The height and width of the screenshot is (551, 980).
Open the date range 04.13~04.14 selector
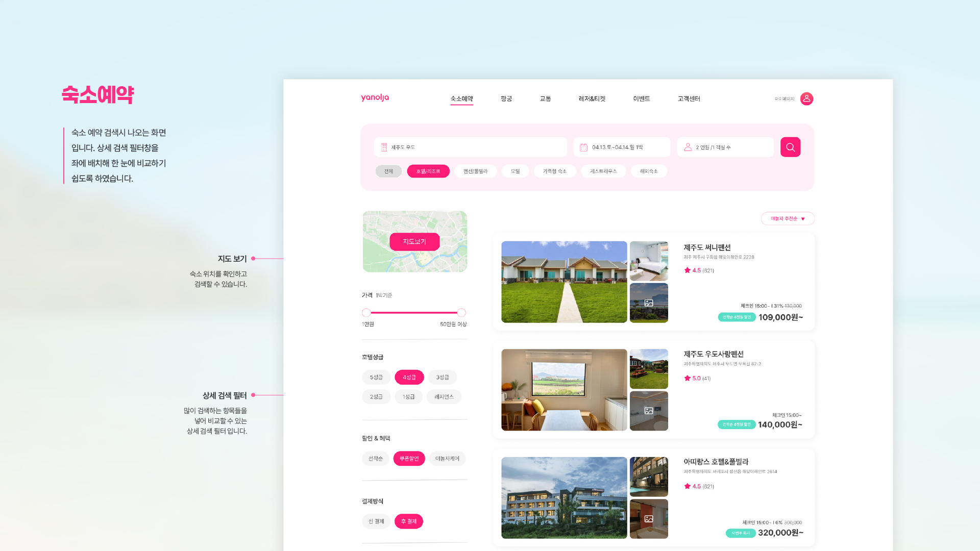tap(622, 147)
